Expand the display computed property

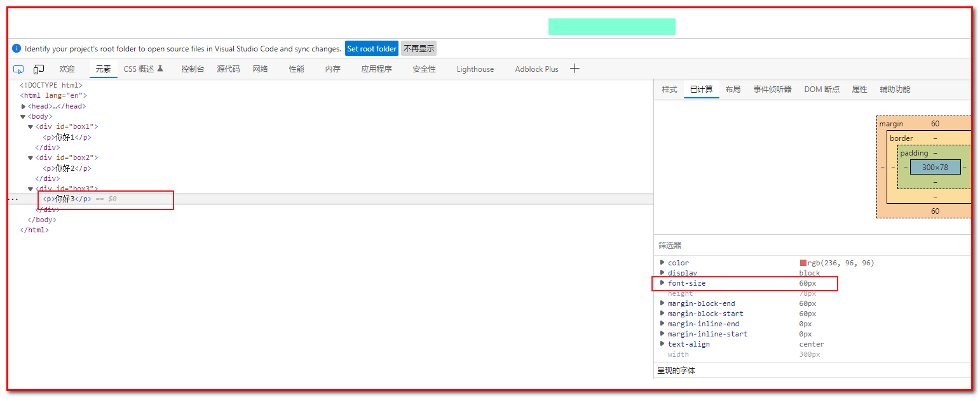pos(662,272)
